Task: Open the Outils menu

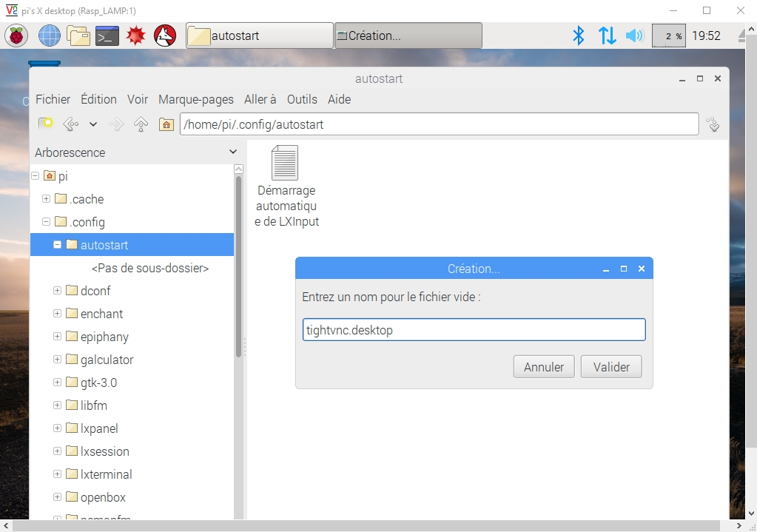Action: (x=302, y=99)
